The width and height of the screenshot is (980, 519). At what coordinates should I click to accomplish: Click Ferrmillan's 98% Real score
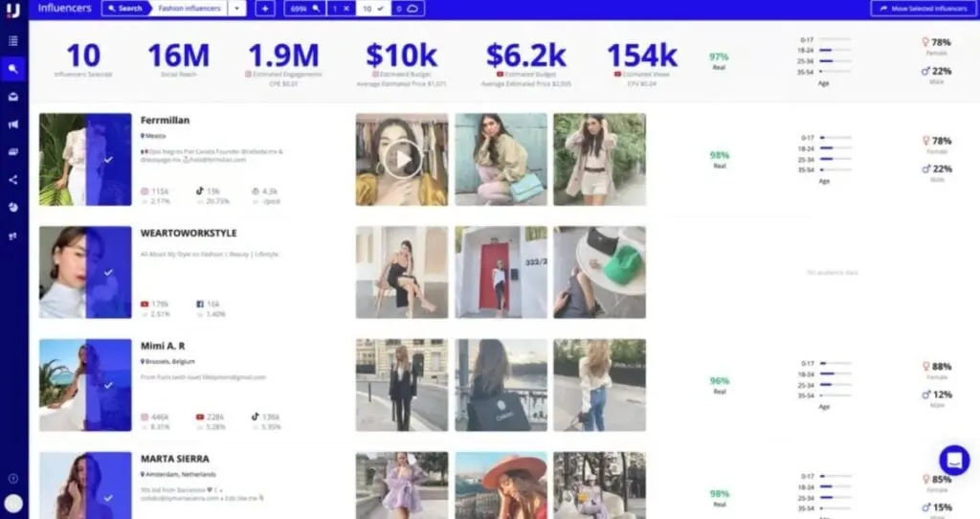coord(720,155)
